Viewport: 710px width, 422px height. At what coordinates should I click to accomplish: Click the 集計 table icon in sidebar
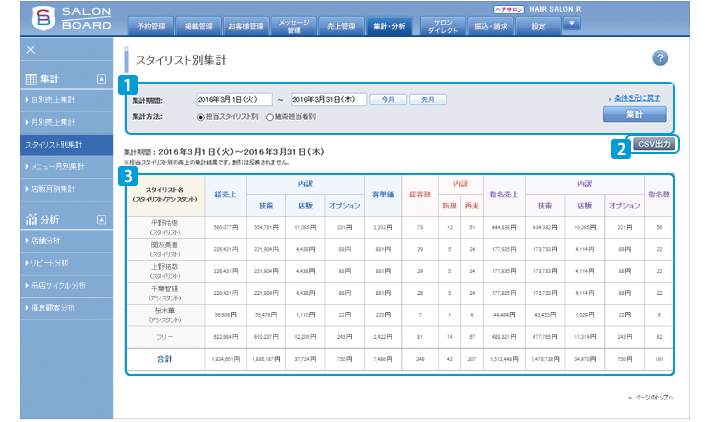click(x=29, y=77)
